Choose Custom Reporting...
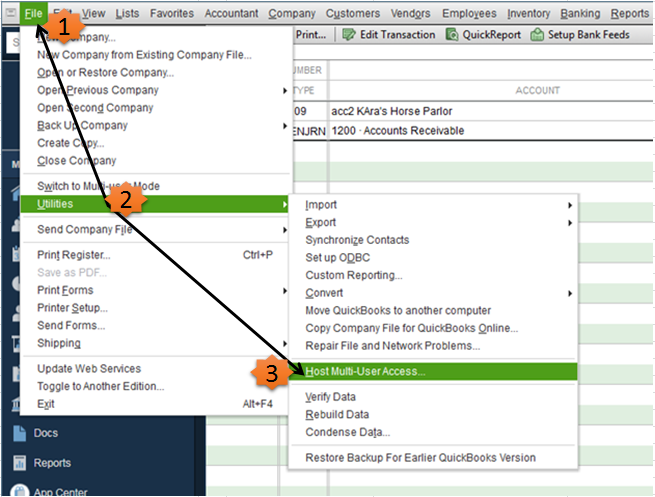Image resolution: width=655 pixels, height=497 pixels. point(354,275)
